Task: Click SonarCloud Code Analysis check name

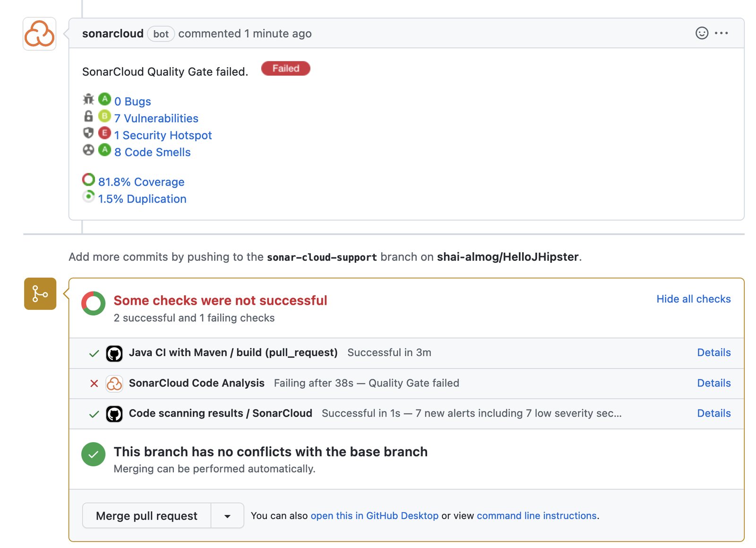Action: [197, 383]
